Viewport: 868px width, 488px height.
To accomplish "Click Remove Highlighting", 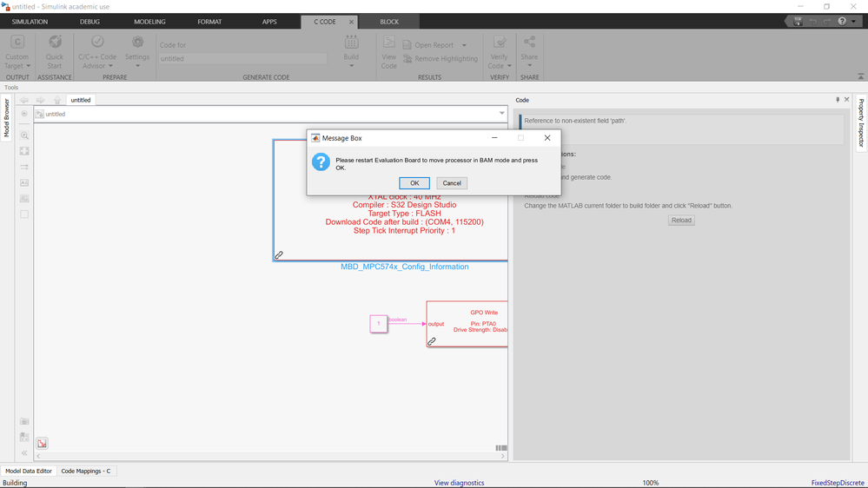I will [x=441, y=59].
